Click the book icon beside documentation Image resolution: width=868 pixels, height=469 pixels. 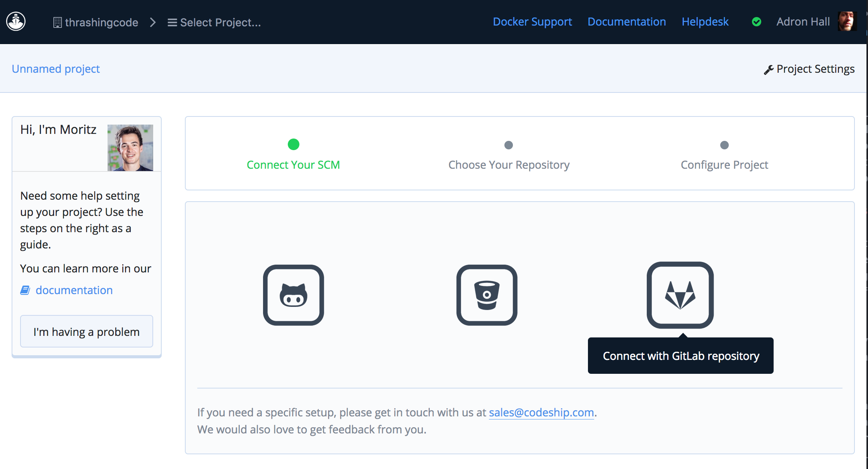click(x=25, y=290)
